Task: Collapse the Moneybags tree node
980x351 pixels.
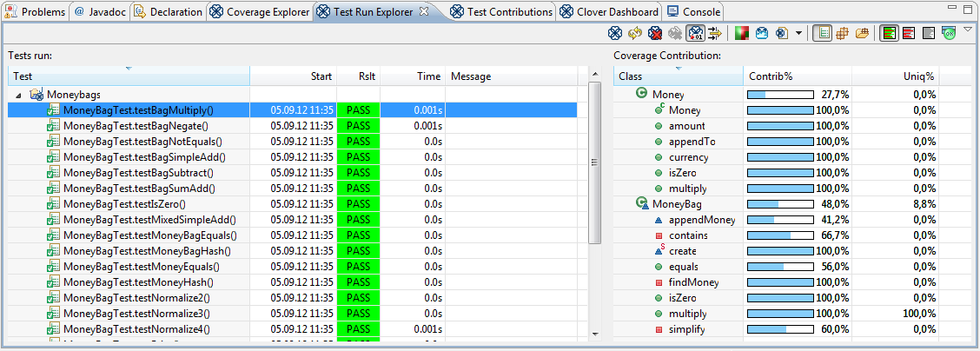Action: click(x=20, y=94)
